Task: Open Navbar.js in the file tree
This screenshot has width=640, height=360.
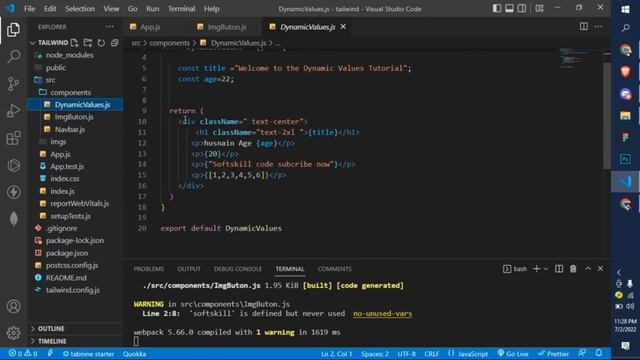Action: pyautogui.click(x=70, y=129)
